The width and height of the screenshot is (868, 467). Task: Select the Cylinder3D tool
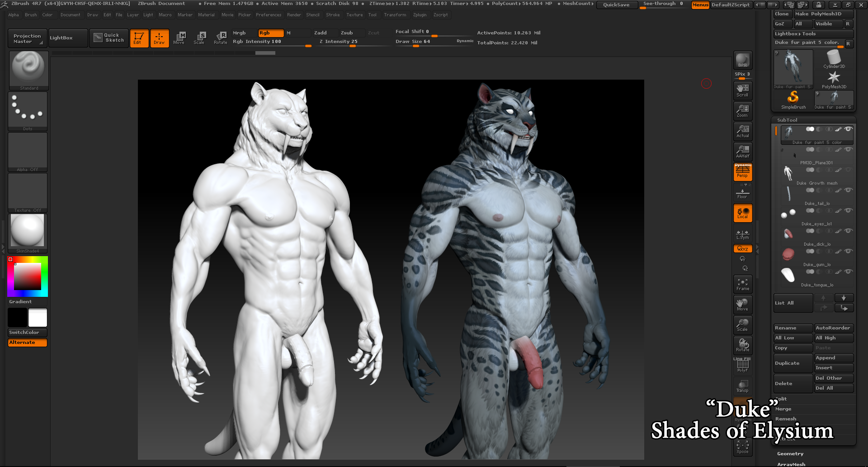coord(834,59)
